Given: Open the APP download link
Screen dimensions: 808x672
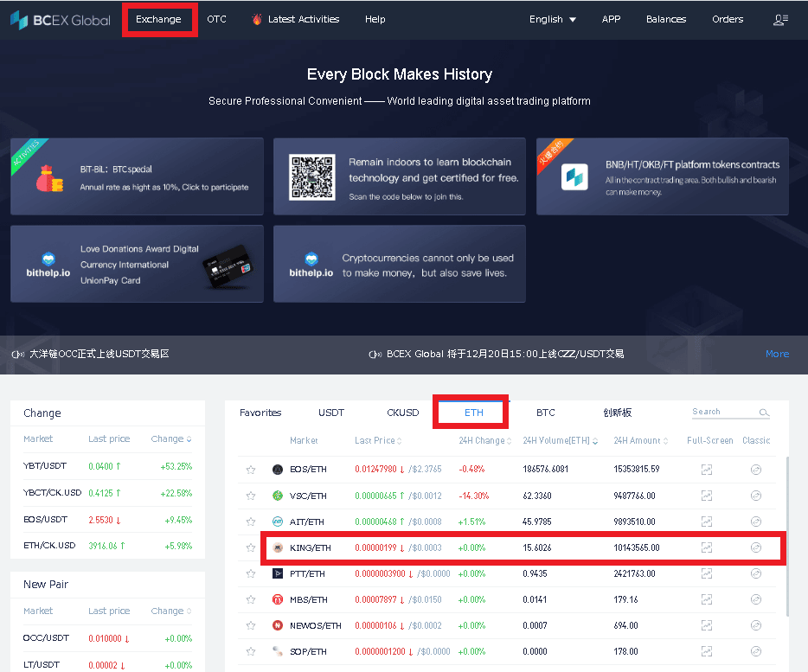Looking at the screenshot, I should (611, 20).
